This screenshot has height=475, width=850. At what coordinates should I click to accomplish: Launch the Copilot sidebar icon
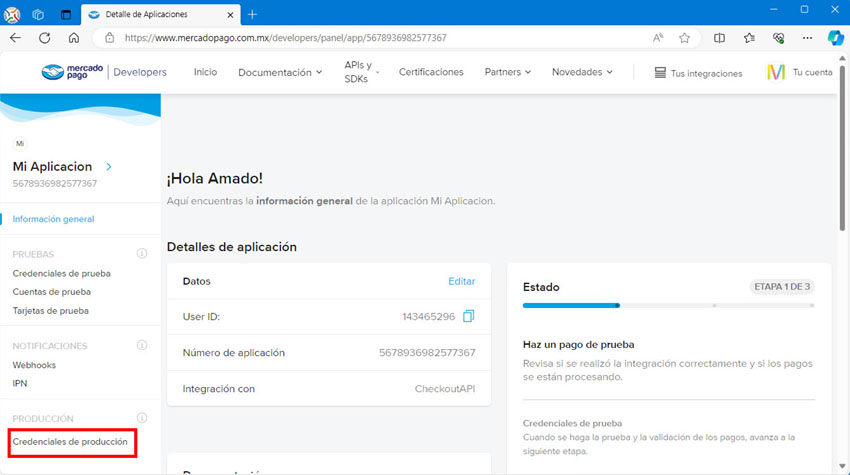click(835, 38)
